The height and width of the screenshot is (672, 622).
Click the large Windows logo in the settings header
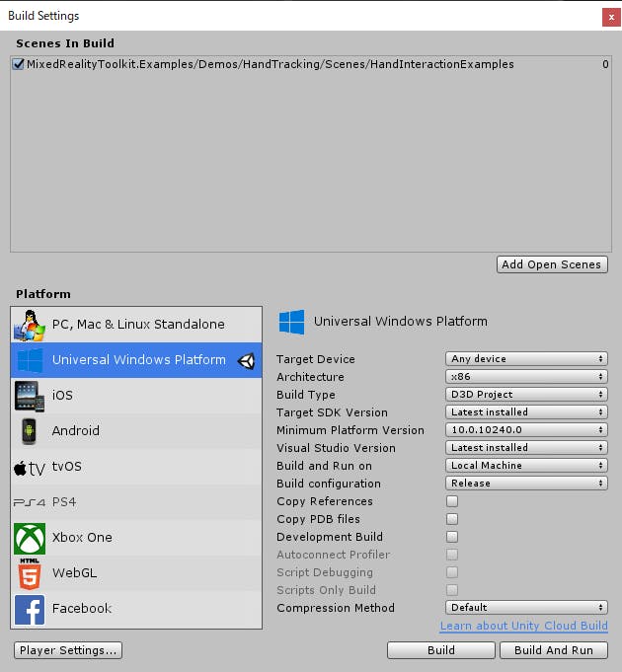291,322
